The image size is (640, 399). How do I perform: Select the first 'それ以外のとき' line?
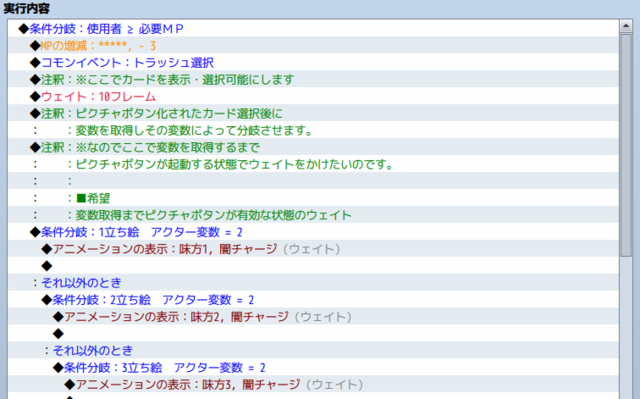[313, 282]
